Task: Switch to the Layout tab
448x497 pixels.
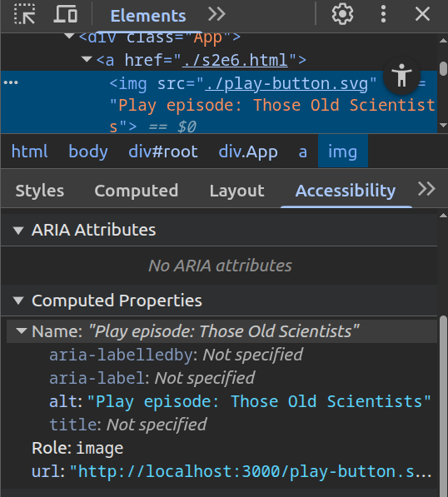Action: [236, 191]
